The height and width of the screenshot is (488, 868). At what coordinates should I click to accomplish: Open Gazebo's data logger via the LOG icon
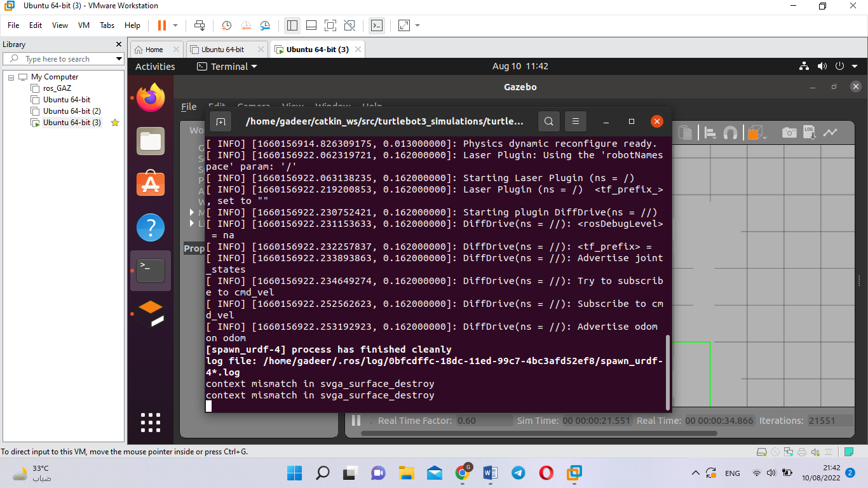coord(810,132)
